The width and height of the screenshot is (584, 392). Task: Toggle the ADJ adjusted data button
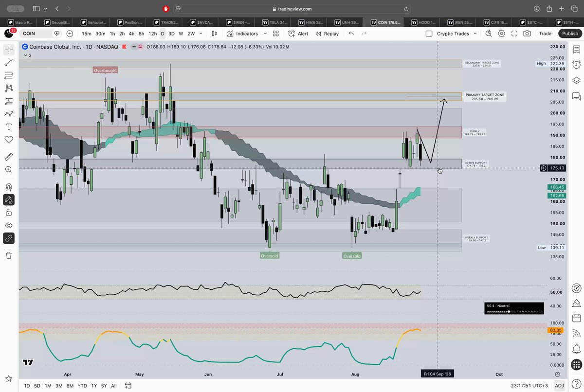click(x=560, y=386)
